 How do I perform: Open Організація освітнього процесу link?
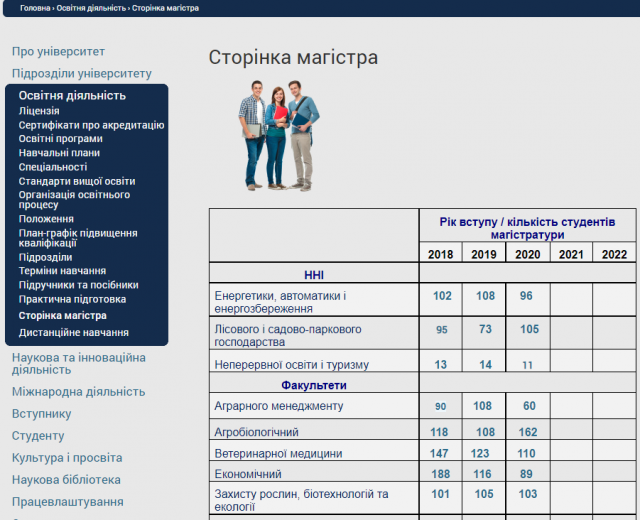pyautogui.click(x=74, y=200)
